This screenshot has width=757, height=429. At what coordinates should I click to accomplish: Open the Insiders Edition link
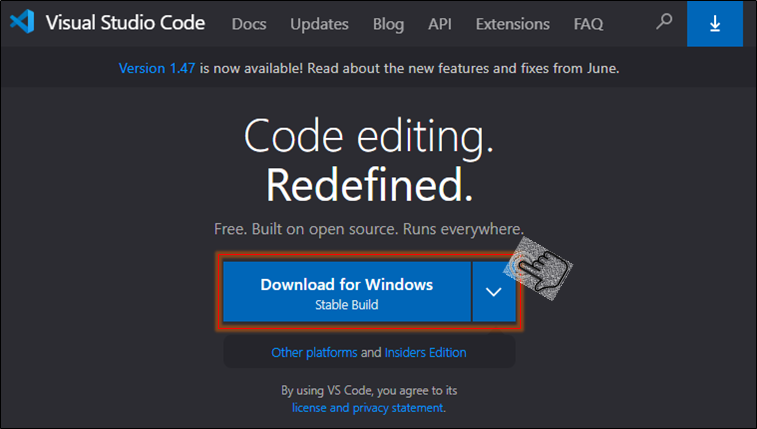(x=425, y=353)
